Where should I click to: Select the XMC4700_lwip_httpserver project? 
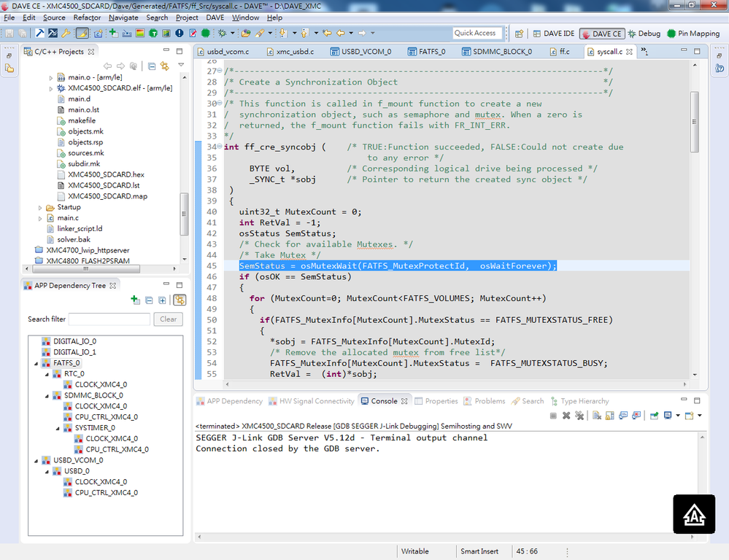(x=88, y=251)
